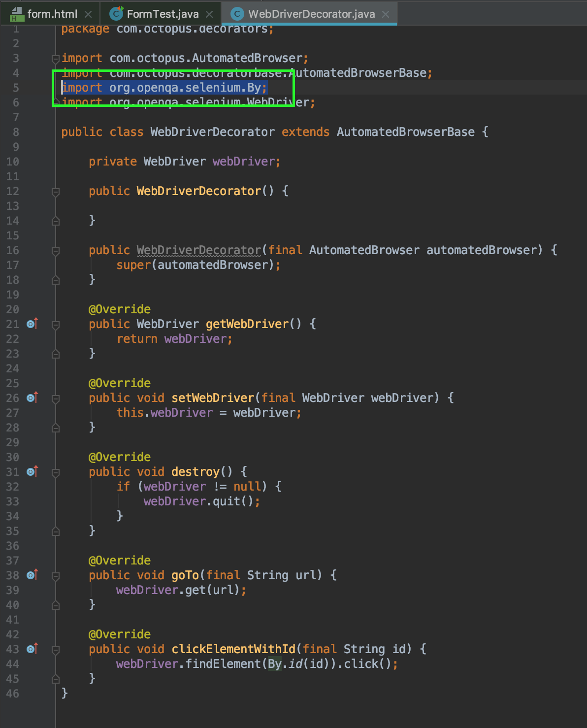Click the FormTest.java class icon

(x=116, y=14)
